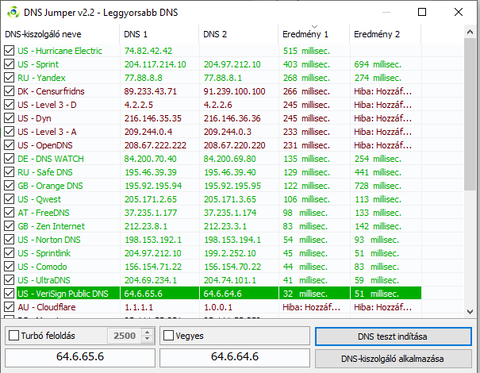
Task: Click the 32 millisec. result
Action: (x=305, y=294)
